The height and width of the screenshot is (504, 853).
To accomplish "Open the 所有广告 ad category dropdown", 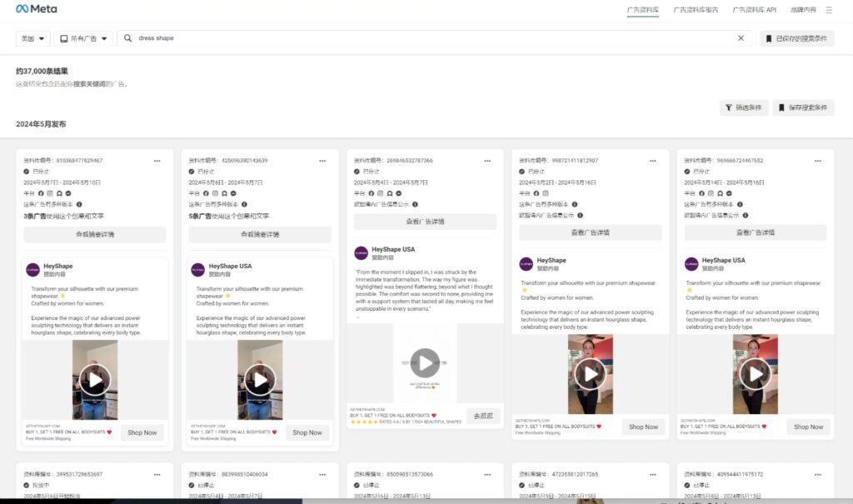I will pos(83,38).
